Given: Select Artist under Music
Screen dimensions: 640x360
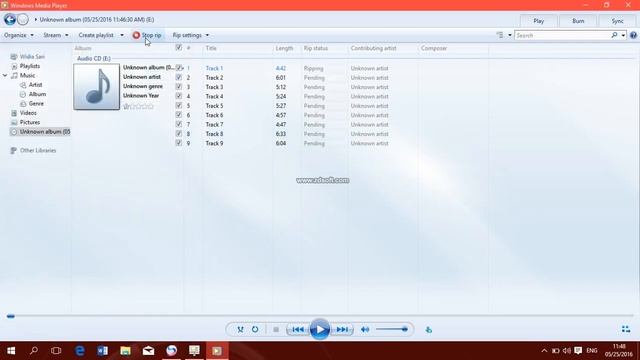Looking at the screenshot, I should (35, 84).
